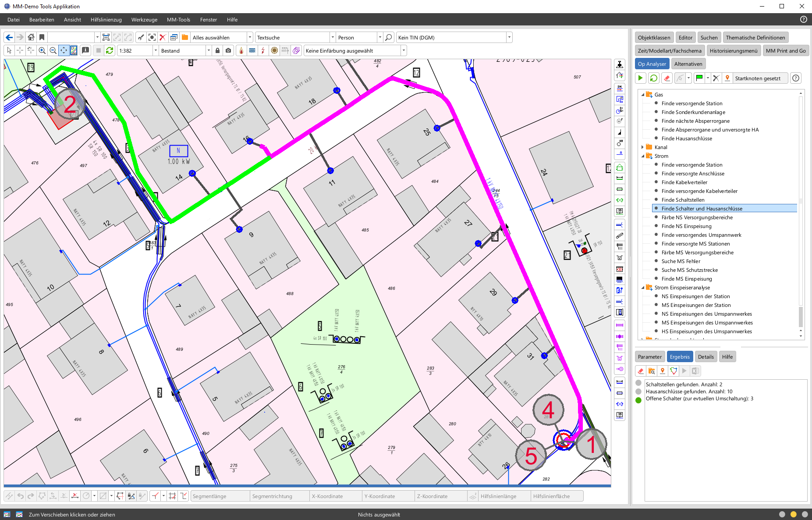Click the Thematische Definitionen button
Viewport: 812px width, 520px height.
[x=755, y=37]
